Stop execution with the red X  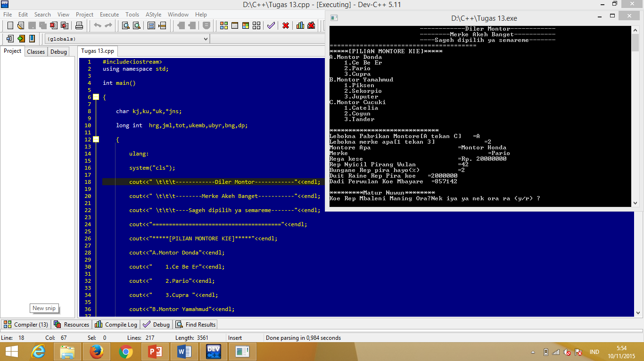(x=286, y=25)
